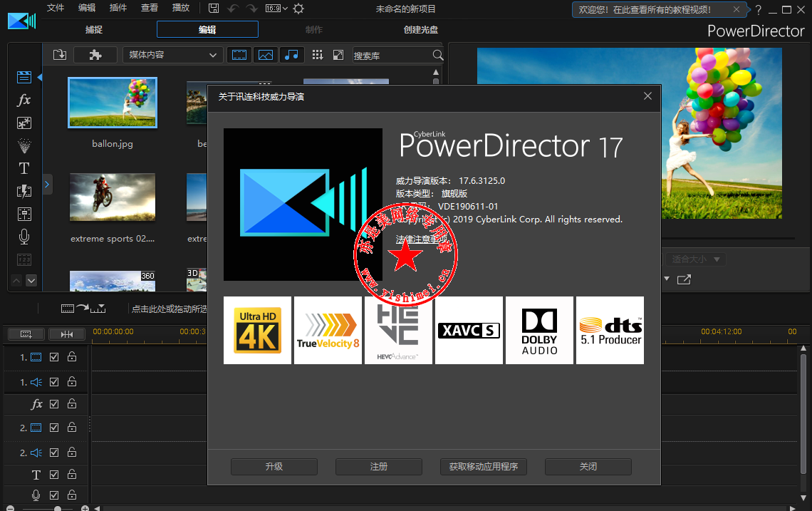Open the PiP Objects Room sidebar icon
Image resolution: width=812 pixels, height=511 pixels.
coord(24,123)
